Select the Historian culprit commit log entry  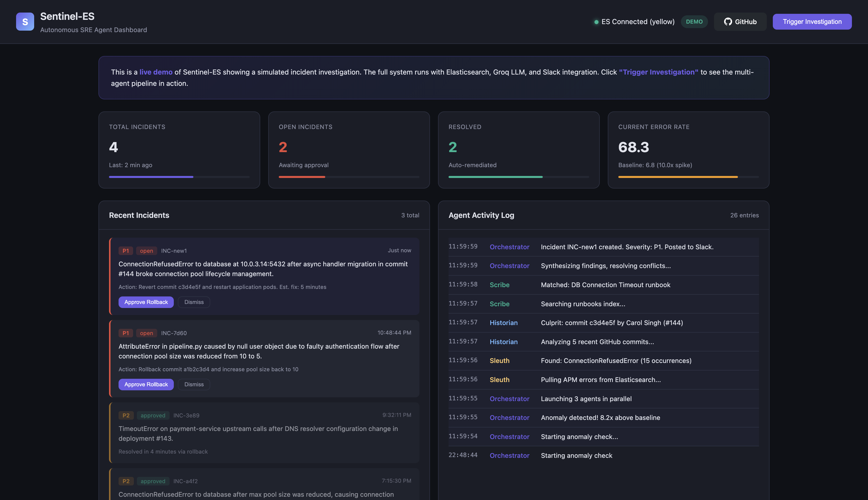click(x=611, y=323)
